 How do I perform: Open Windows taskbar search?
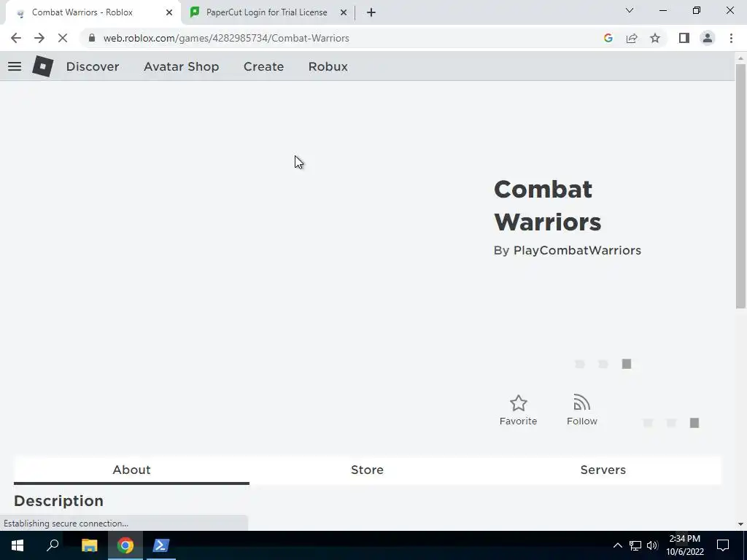click(x=53, y=545)
